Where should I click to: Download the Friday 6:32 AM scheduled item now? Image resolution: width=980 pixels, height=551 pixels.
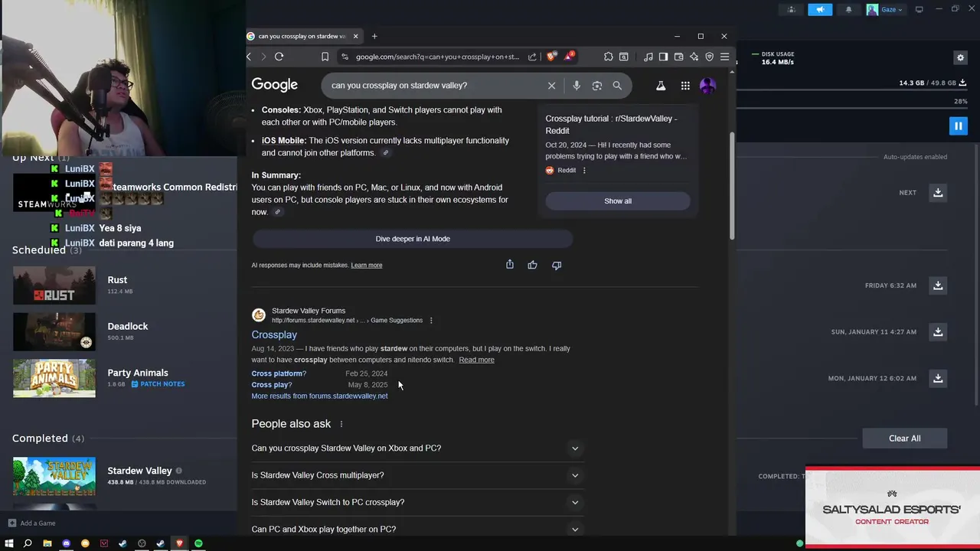point(938,285)
